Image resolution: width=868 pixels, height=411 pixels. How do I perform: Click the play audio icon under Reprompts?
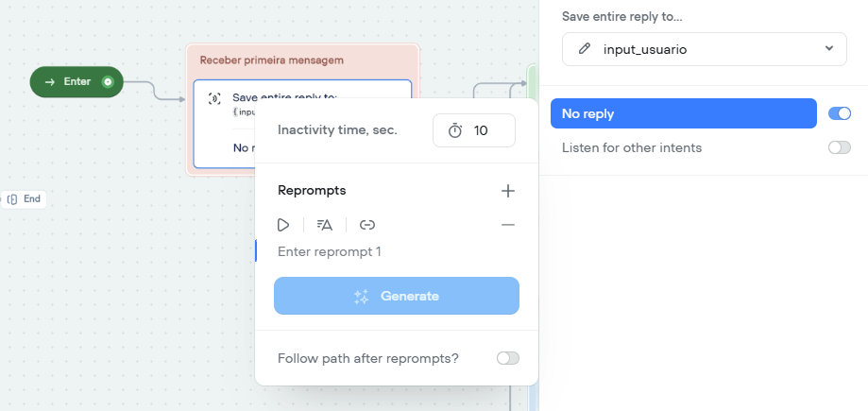(x=283, y=225)
